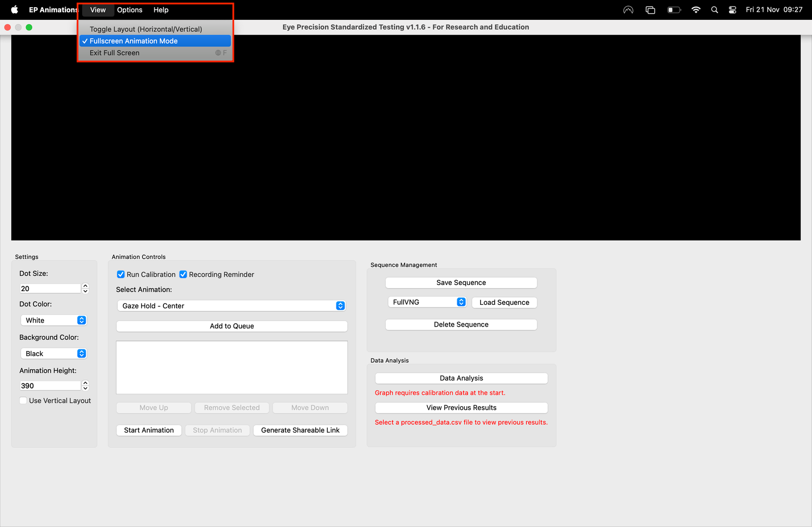Increase Dot Size using the stepper
Image resolution: width=812 pixels, height=527 pixels.
[85, 286]
